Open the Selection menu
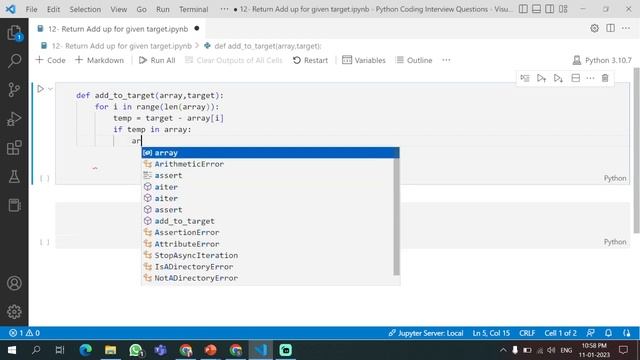The height and width of the screenshot is (360, 640). [x=85, y=9]
